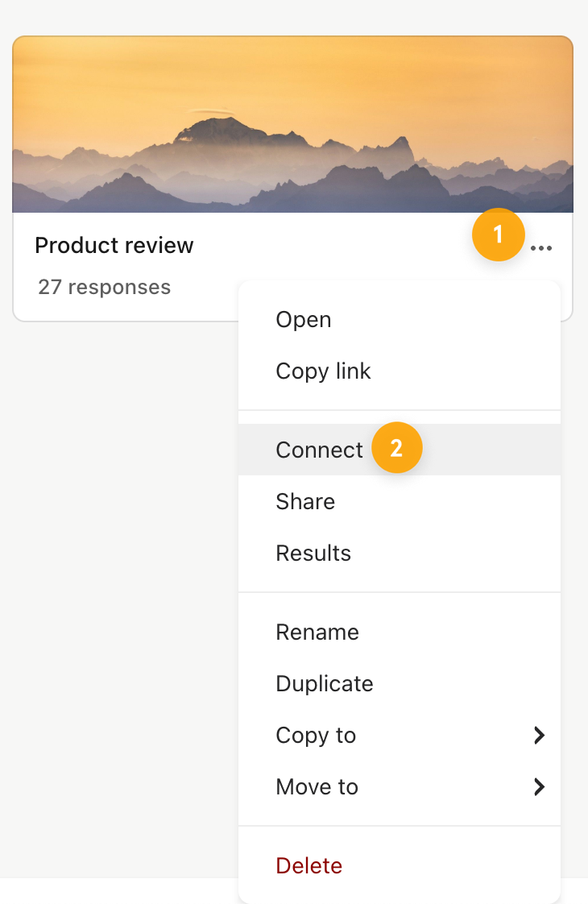Choose Copy link in the menu
Image resolution: width=588 pixels, height=904 pixels.
tap(400, 371)
